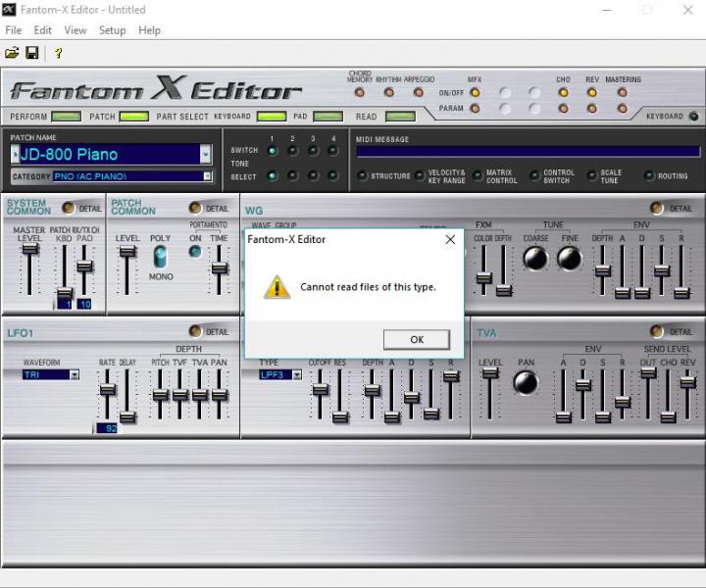Open the LFO1 DETAIL knob
The image size is (706, 588).
point(195,331)
